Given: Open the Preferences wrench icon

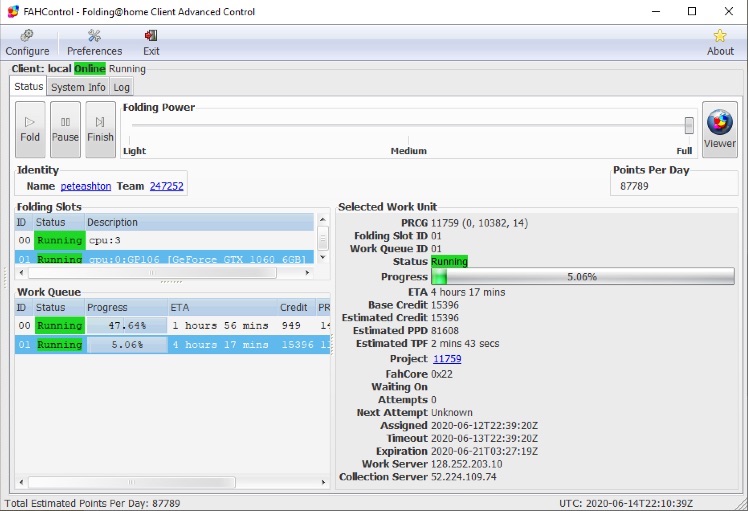Looking at the screenshot, I should click(x=94, y=36).
